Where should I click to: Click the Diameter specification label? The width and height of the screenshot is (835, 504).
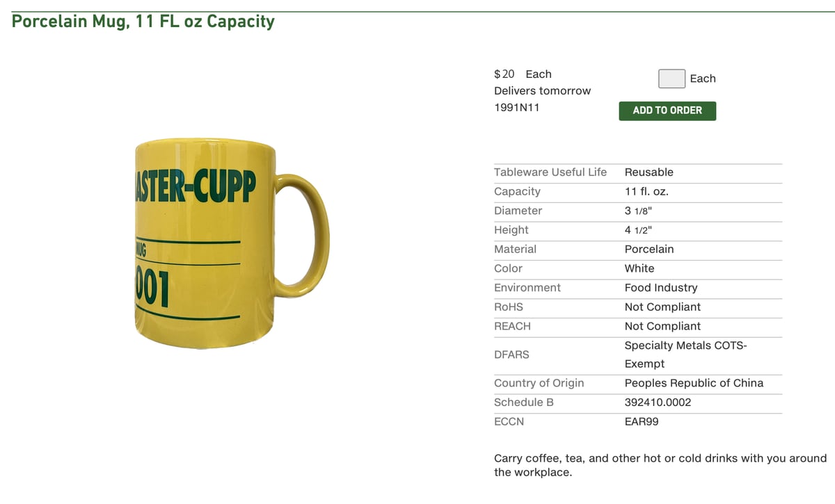click(518, 211)
